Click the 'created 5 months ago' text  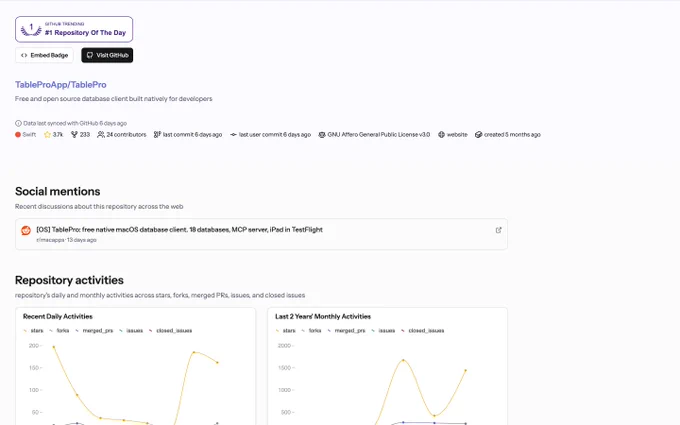click(512, 134)
